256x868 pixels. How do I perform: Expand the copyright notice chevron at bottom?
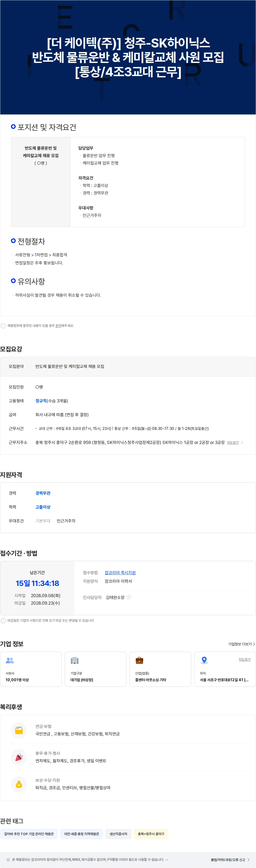(x=167, y=859)
